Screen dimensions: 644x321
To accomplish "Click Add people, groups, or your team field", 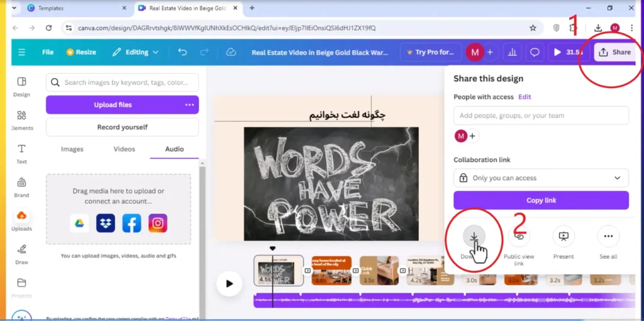I will 541,116.
